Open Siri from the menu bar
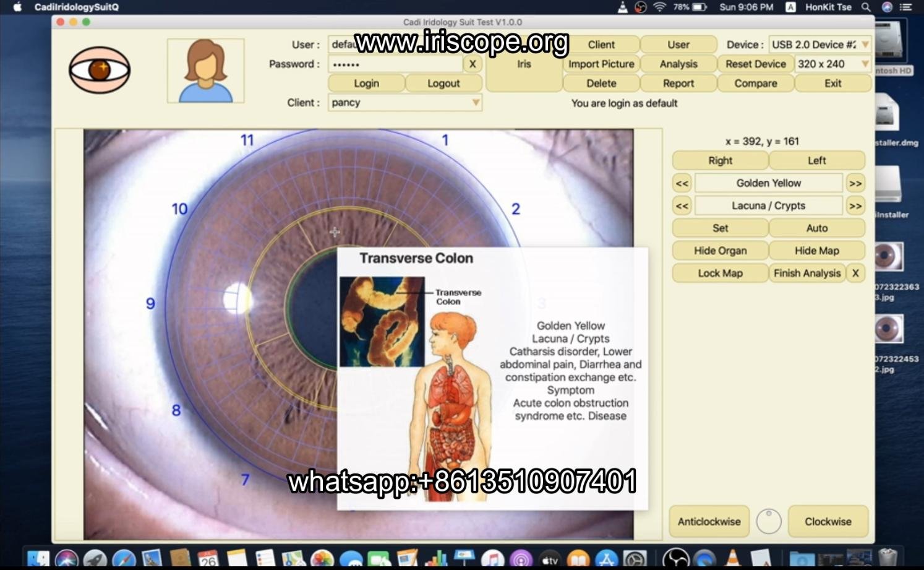Viewport: 924px width, 570px height. pos(887,7)
